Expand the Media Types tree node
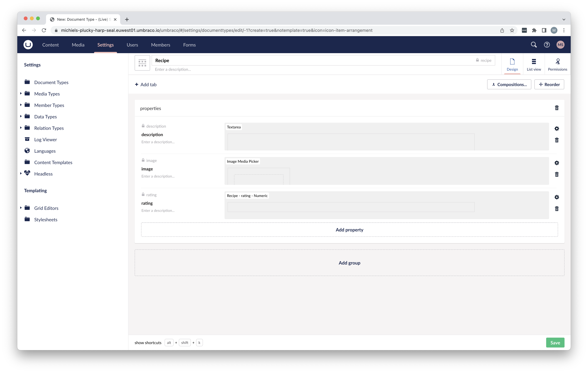Screen dimensions: 588x373 (x=21, y=93)
